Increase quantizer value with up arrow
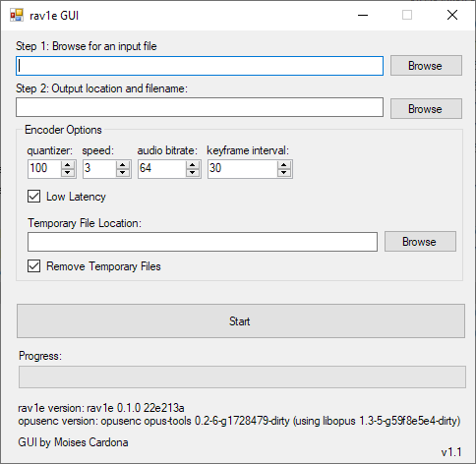Viewport: 476px width, 464px height. pos(68,165)
